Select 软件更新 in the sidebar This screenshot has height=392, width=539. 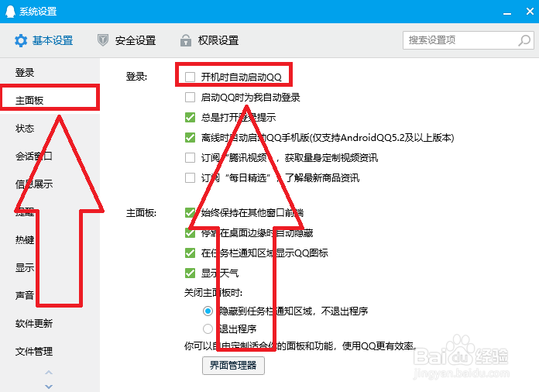pos(34,323)
